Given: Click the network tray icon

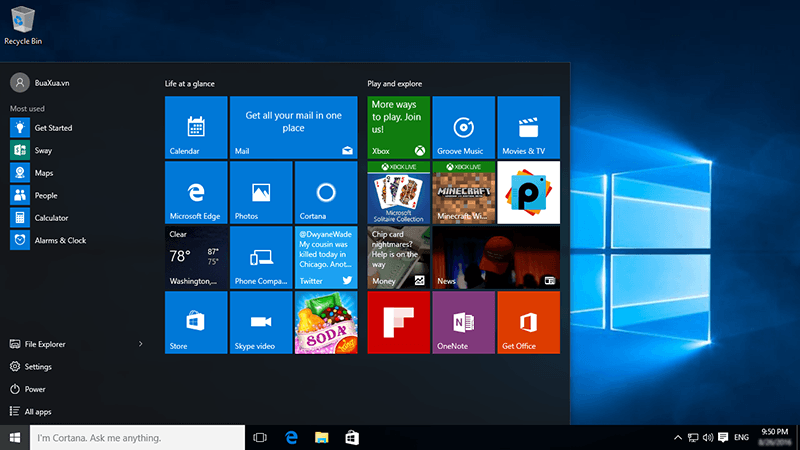Looking at the screenshot, I should [x=693, y=437].
